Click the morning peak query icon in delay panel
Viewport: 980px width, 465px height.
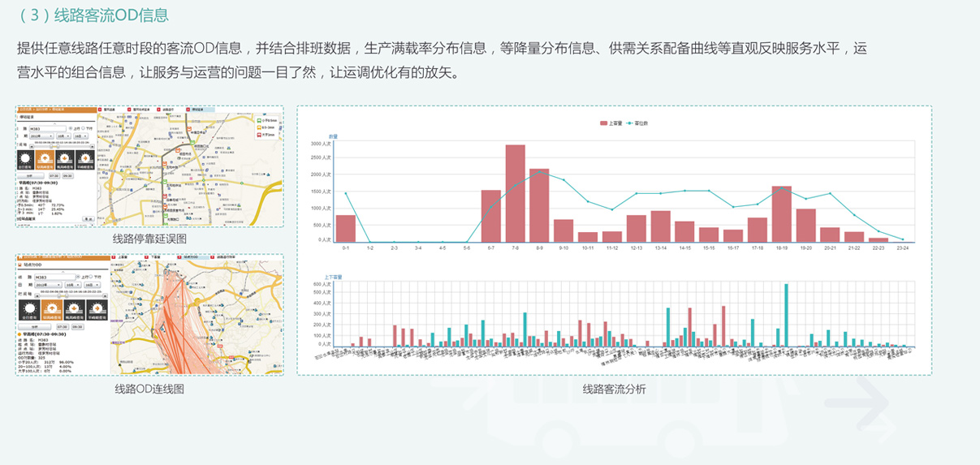coord(45,159)
